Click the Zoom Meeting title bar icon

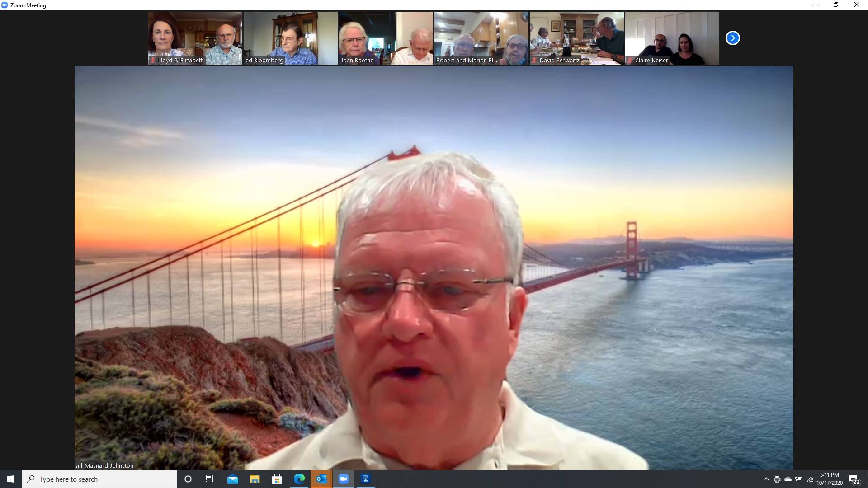tap(5, 5)
